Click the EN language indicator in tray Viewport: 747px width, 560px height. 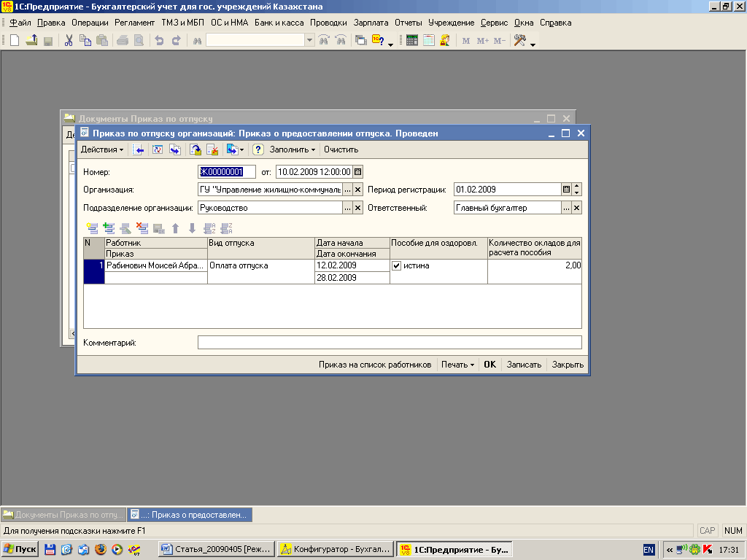[x=649, y=550]
